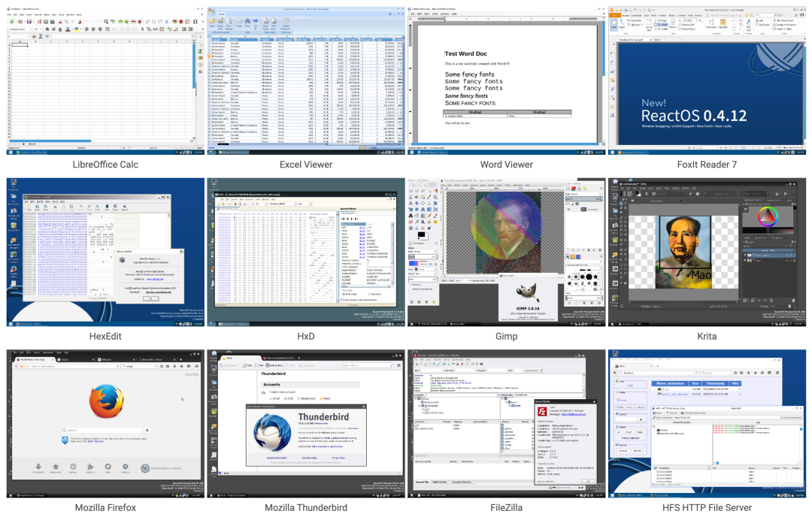Open the Firefox hamburger menu

196,366
